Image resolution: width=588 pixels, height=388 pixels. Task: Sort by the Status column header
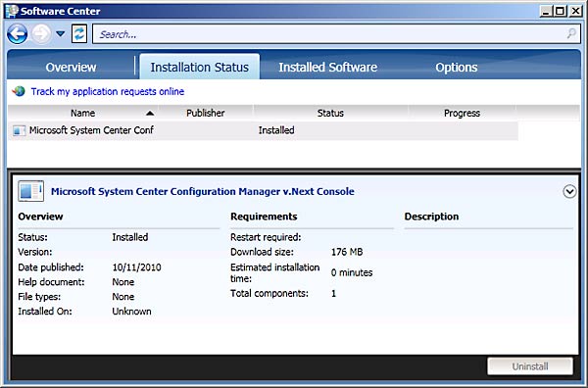coord(330,113)
